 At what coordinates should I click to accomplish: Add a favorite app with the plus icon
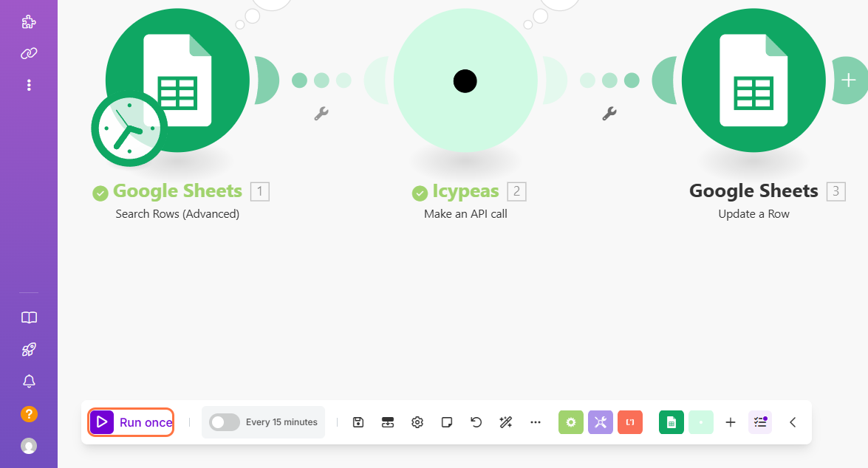731,422
